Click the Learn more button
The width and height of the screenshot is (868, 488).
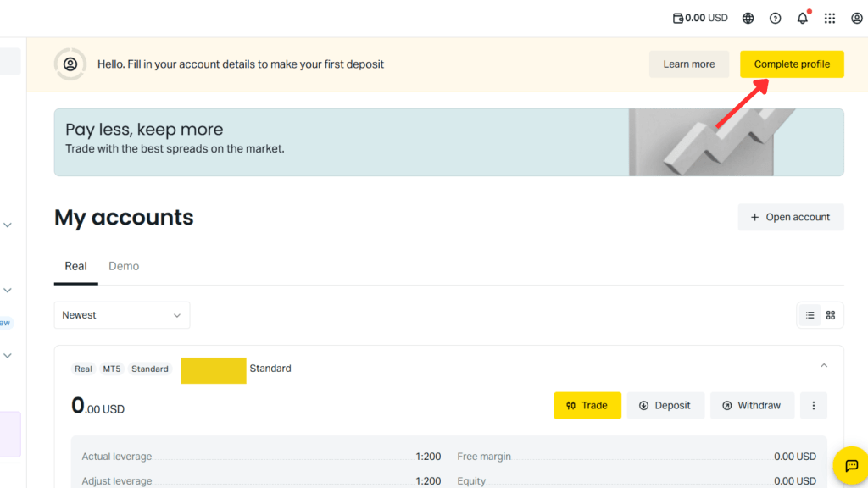[x=688, y=64]
